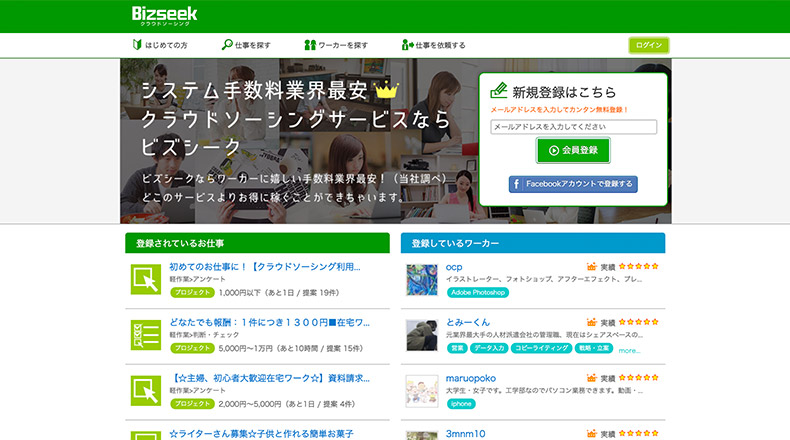790x440 pixels.
Task: Click the hero headline システム手数料業界最安
Action: tap(254, 91)
